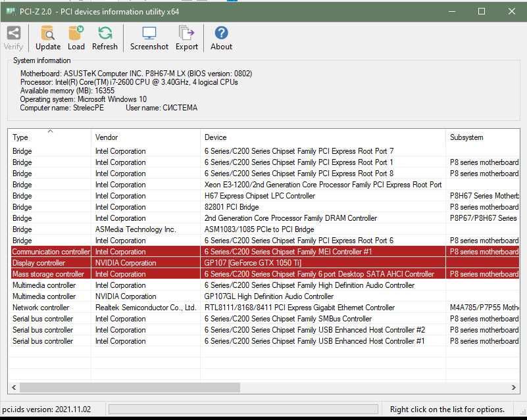Click the scroll right arrow of the list
The height and width of the screenshot is (420, 527).
(514, 387)
